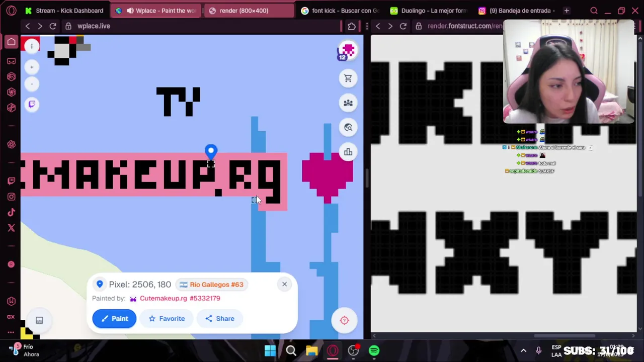The height and width of the screenshot is (362, 644).
Task: Open the Twitch button on the map
Action: (32, 104)
